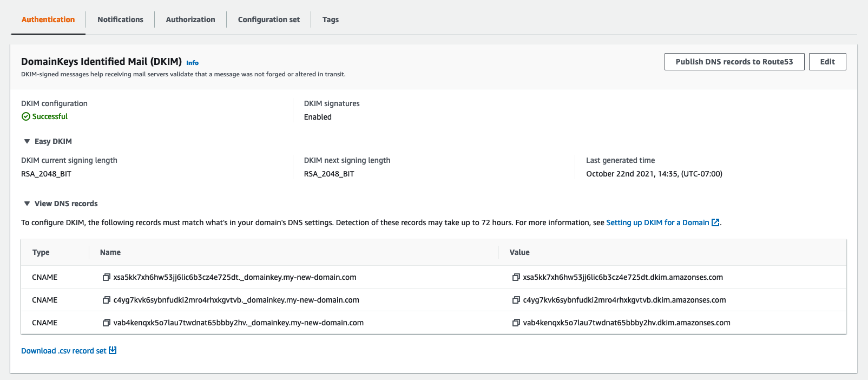Click the external link icon after DKIM guide
Image resolution: width=868 pixels, height=380 pixels.
point(715,222)
